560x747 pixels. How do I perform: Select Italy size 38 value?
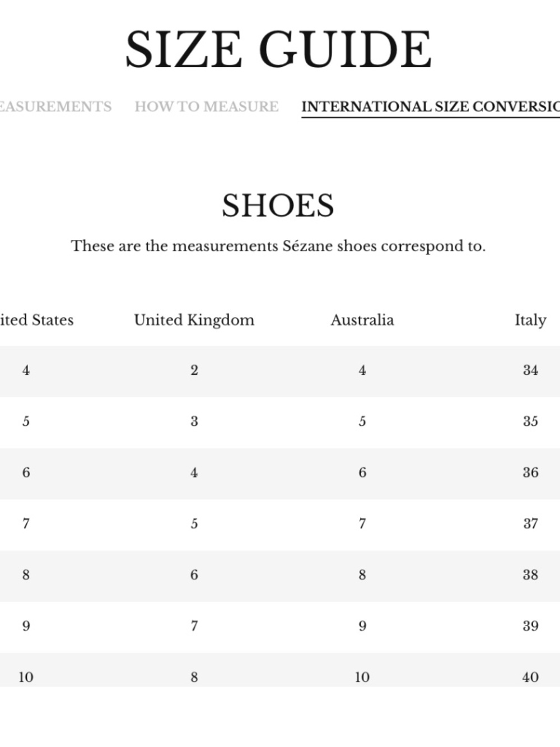[530, 575]
